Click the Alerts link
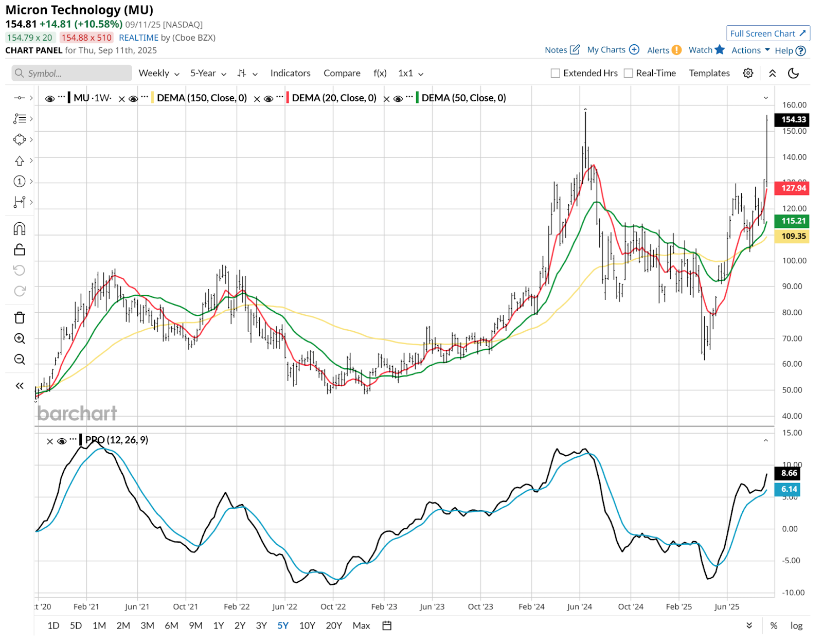Screen dimensions: 823x644 (x=664, y=50)
